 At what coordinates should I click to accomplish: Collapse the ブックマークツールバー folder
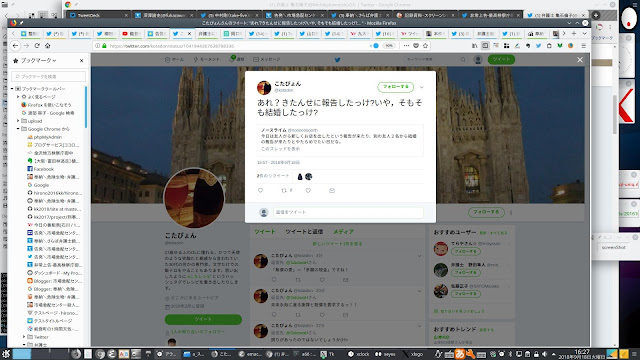13,89
